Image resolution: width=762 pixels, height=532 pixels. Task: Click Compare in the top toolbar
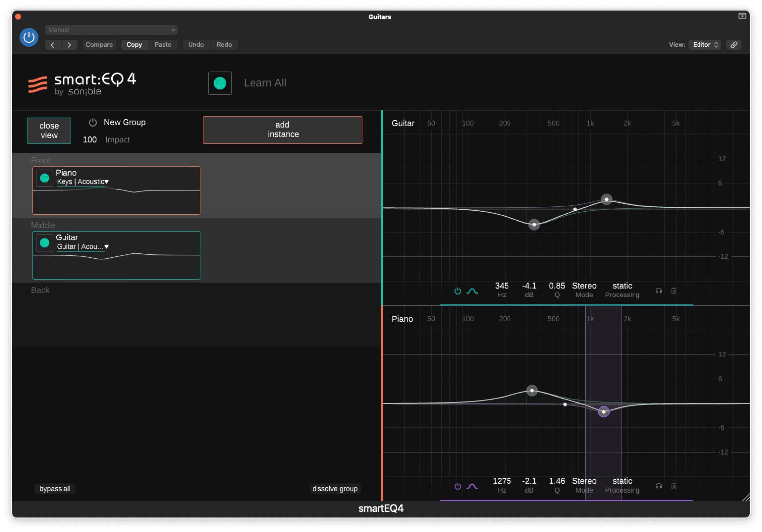coord(99,44)
